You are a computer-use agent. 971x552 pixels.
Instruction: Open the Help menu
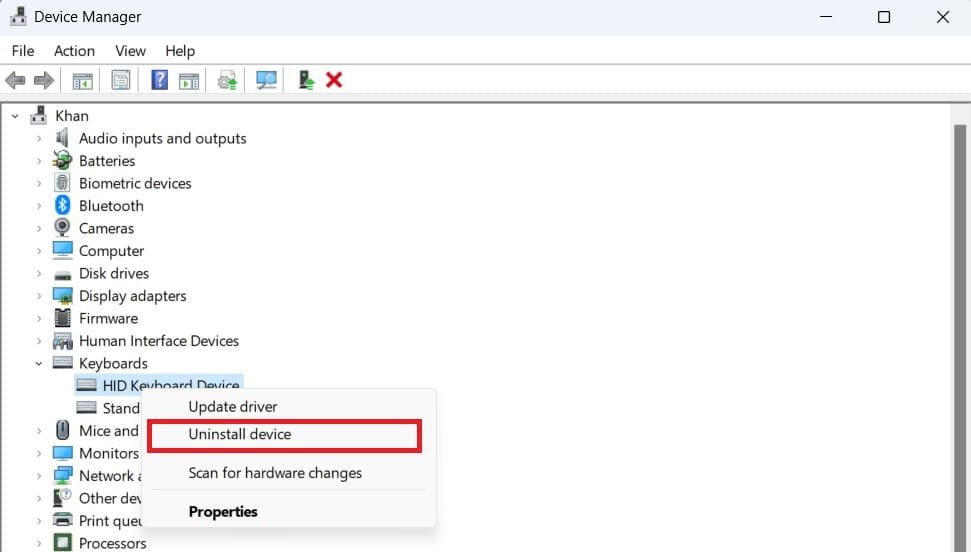tap(180, 51)
